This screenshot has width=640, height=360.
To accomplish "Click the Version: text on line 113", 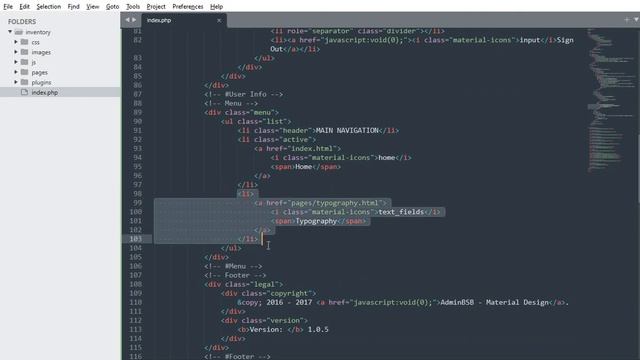I will [266, 329].
